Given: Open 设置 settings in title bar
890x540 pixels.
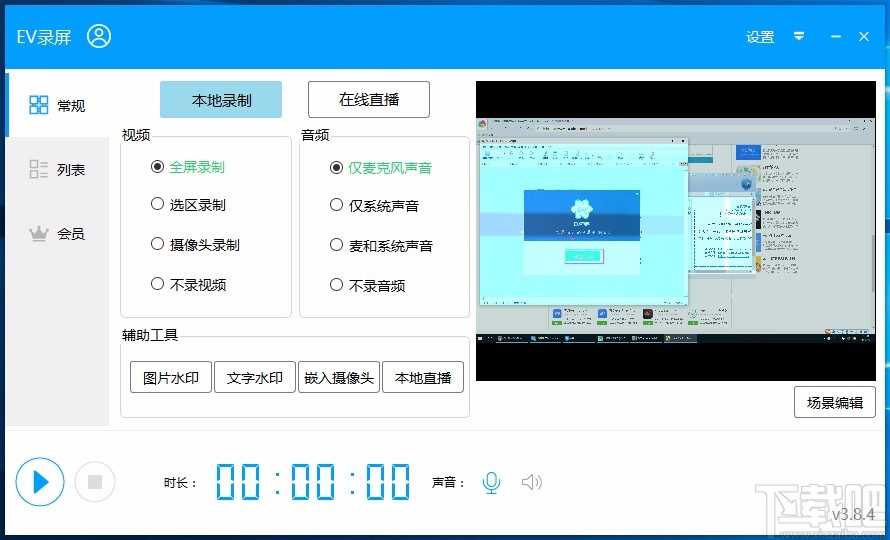Looking at the screenshot, I should click(x=760, y=37).
